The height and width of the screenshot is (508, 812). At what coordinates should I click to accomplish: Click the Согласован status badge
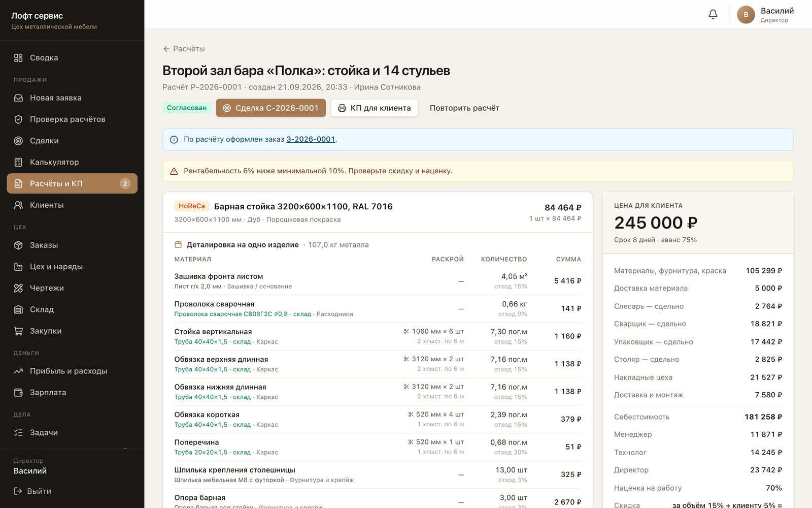pos(187,108)
